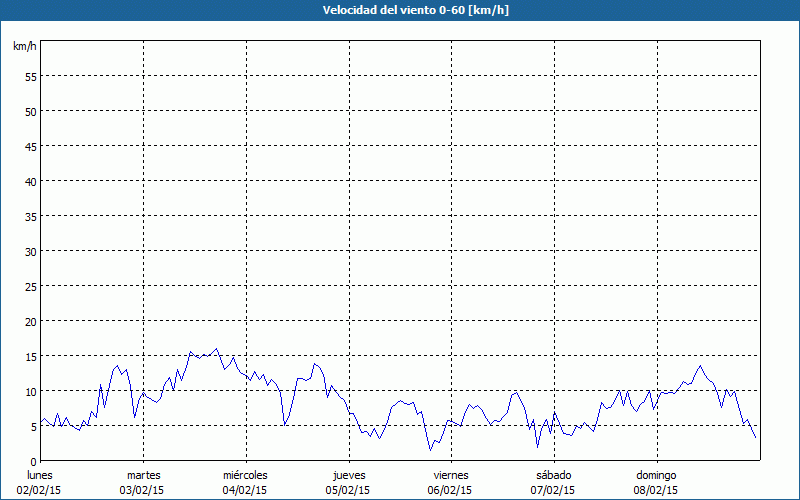
Task: Click the 'sábado' day label
Action: (553, 475)
